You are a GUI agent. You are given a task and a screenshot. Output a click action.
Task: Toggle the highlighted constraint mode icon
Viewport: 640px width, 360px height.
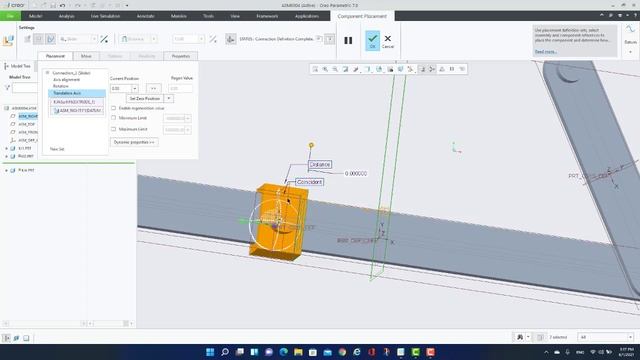[x=50, y=39]
